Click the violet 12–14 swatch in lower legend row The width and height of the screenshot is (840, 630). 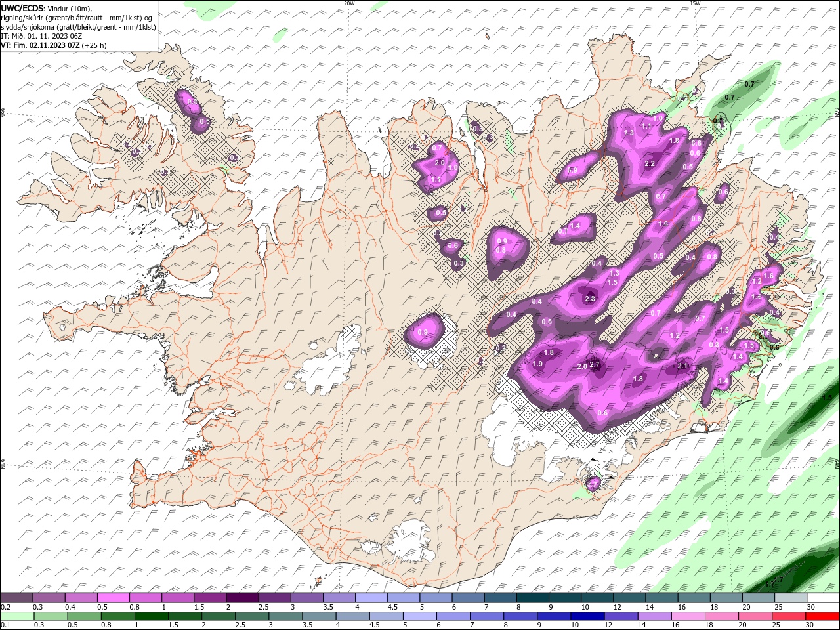tap(619, 616)
